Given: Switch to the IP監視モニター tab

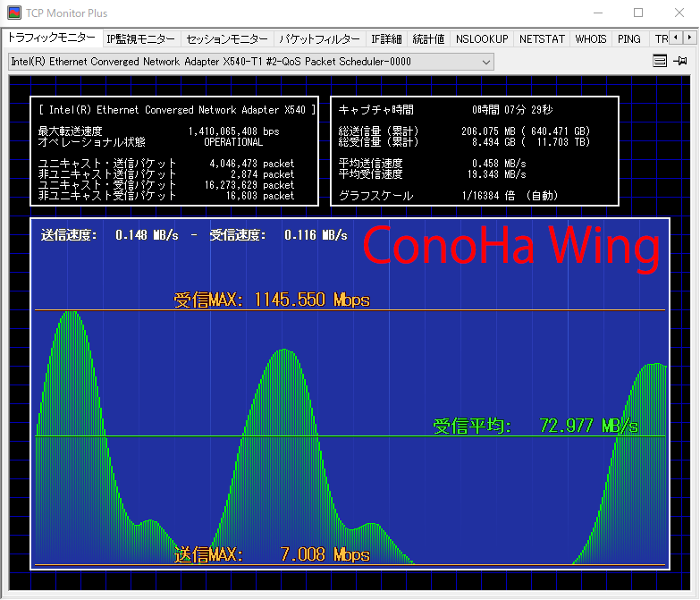Looking at the screenshot, I should coord(140,39).
